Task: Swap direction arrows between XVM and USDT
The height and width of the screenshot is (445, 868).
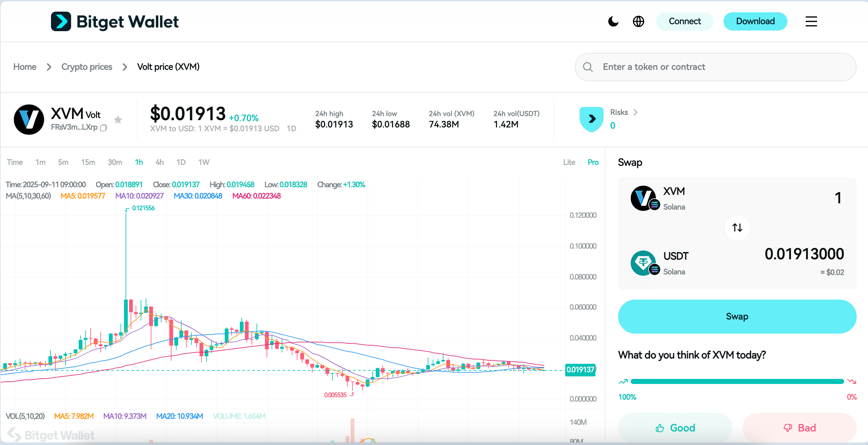Action: click(737, 228)
